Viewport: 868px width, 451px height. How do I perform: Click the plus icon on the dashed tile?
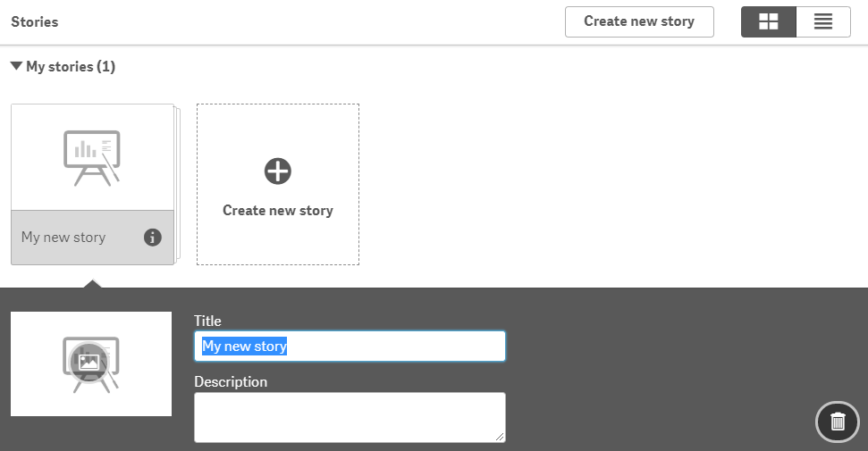tap(278, 171)
